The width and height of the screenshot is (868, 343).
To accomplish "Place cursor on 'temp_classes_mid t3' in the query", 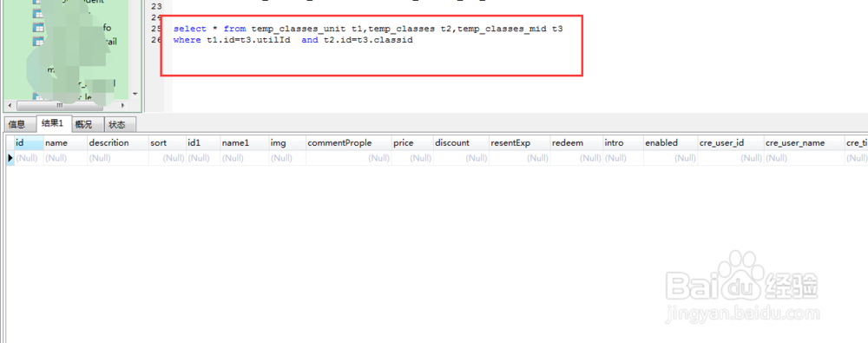I will pos(510,29).
